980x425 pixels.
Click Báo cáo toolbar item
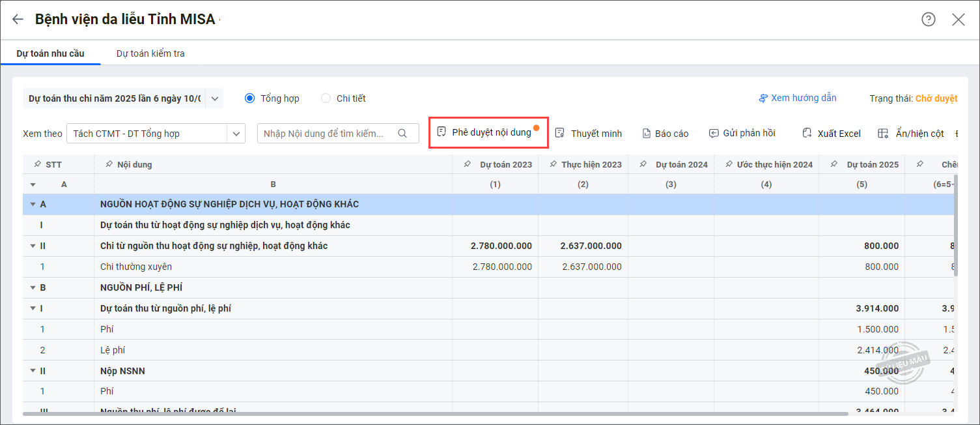point(665,134)
